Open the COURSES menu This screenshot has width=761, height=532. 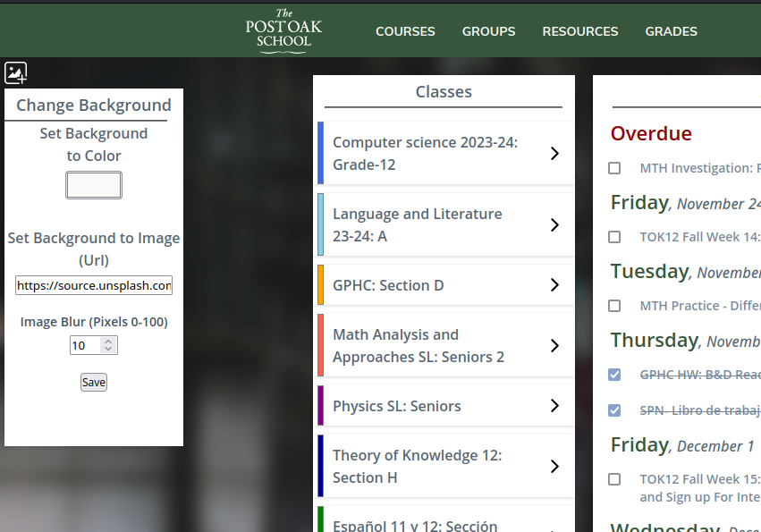coord(405,31)
